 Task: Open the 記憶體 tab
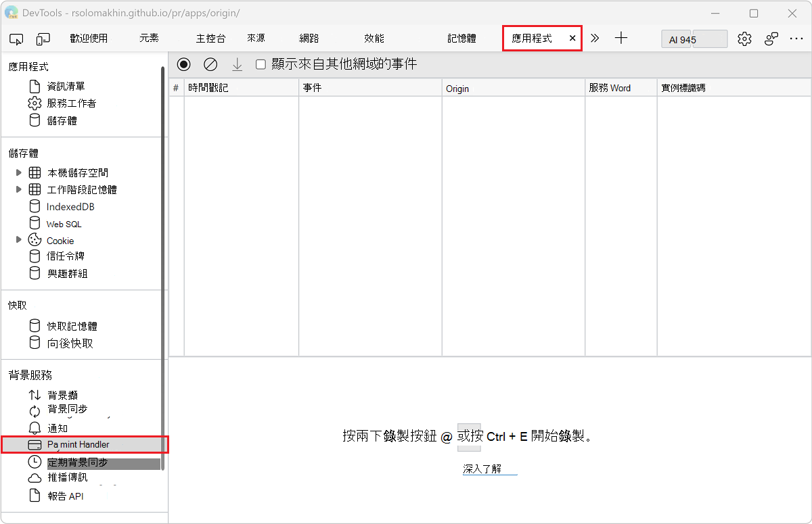pyautogui.click(x=461, y=39)
